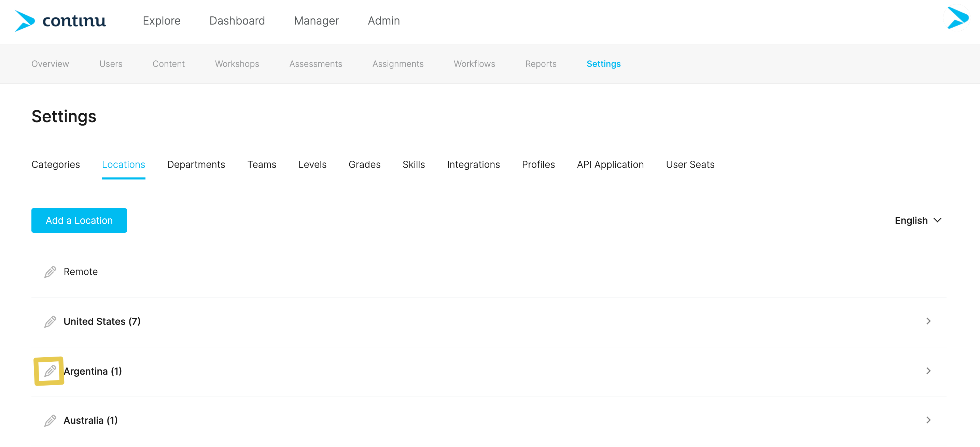Open Explore in the top navigation
The height and width of the screenshot is (447, 980).
click(162, 20)
